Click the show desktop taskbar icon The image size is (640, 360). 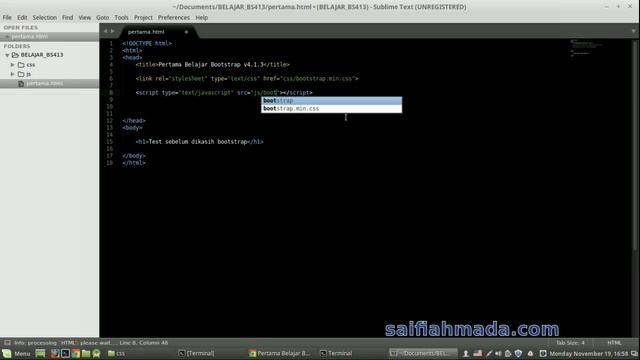(40, 353)
